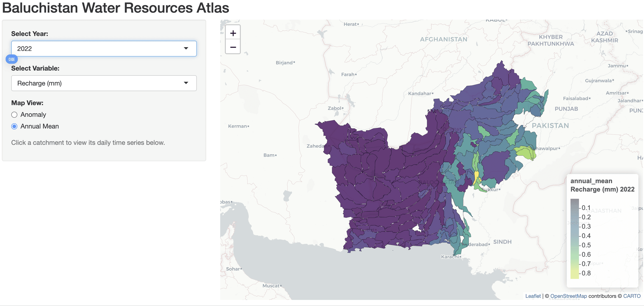Open the Select Variable dropdown
Image resolution: width=644 pixels, height=306 pixels.
point(104,83)
